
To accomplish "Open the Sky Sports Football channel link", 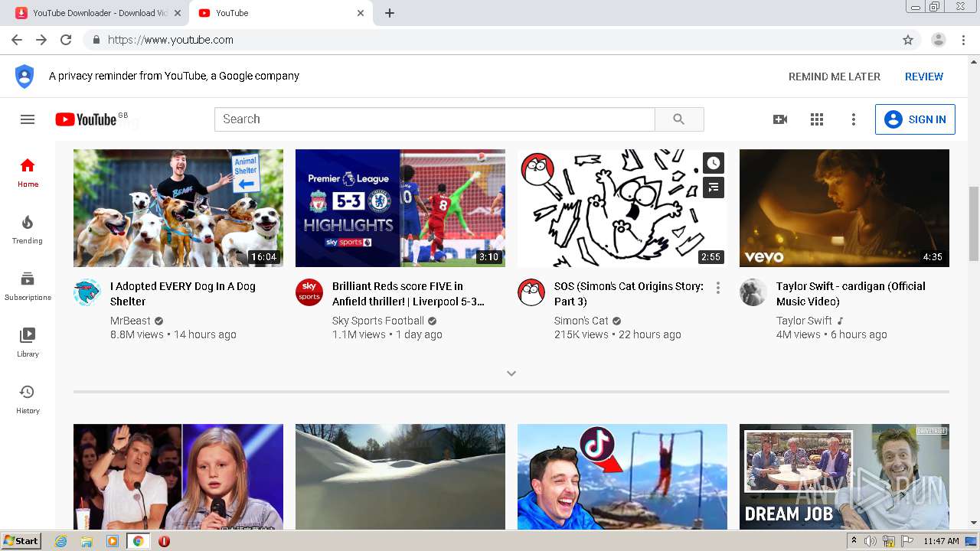I will 378,321.
